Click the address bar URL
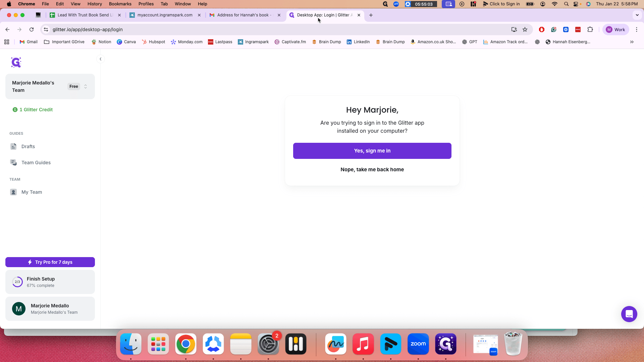Screen dimensions: 644x362 pyautogui.click(x=88, y=29)
